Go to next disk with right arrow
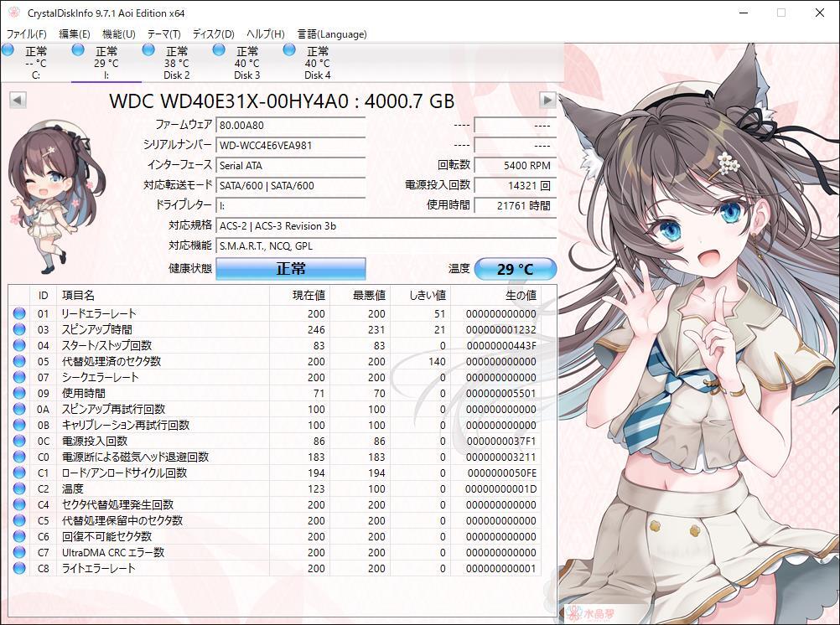The width and height of the screenshot is (840, 625). pyautogui.click(x=547, y=101)
